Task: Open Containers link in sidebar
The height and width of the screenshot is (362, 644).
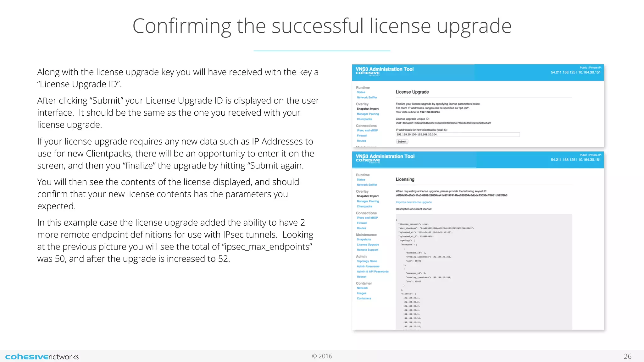Action: tap(364, 299)
